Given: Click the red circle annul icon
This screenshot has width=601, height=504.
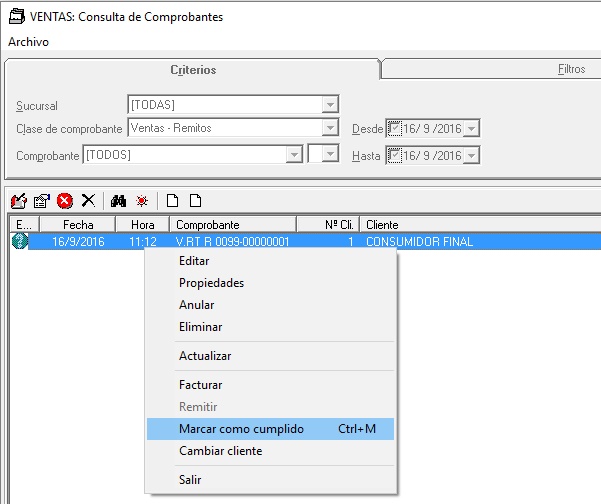Looking at the screenshot, I should [65, 200].
